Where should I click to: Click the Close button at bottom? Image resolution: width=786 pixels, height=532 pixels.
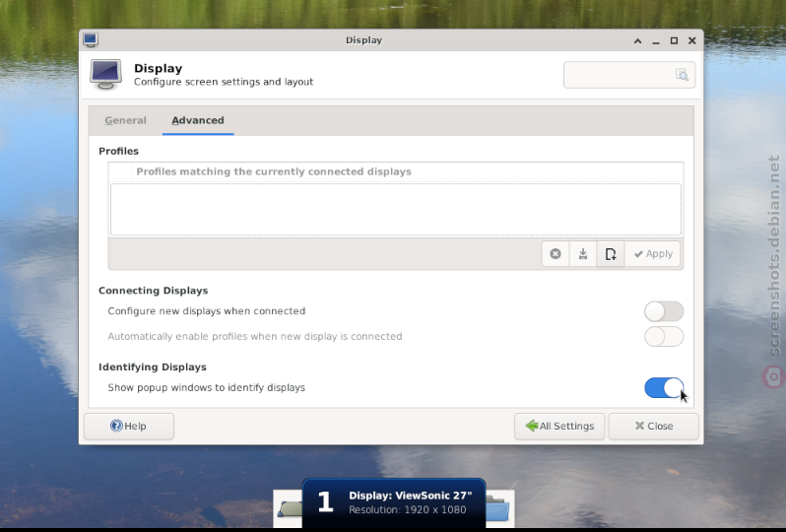(x=654, y=427)
